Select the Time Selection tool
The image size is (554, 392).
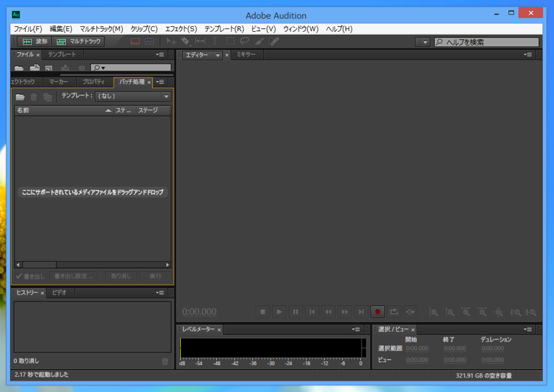coord(215,42)
